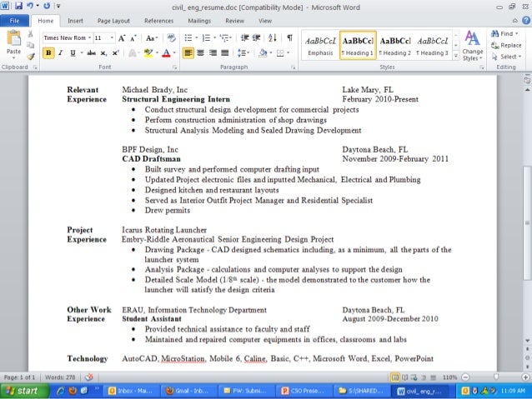Click the Redo icon in the quick access toolbar
The height and width of the screenshot is (399, 532).
47,6
